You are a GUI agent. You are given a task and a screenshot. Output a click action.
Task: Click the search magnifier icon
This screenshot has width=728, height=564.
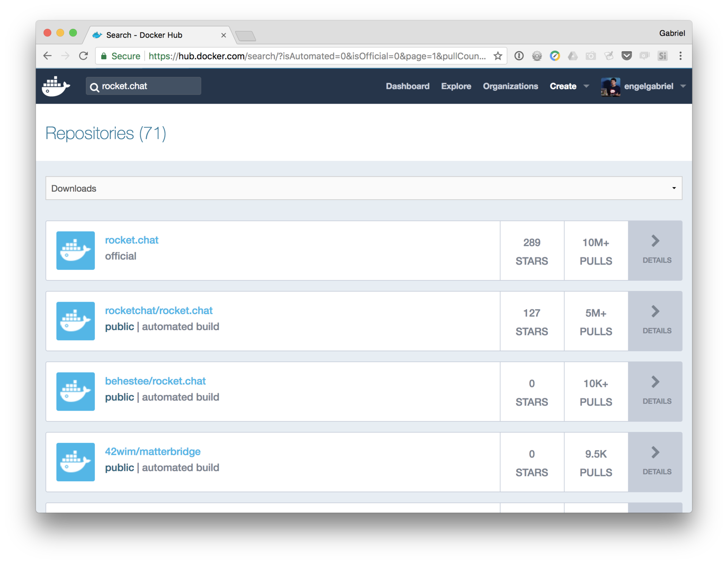point(94,87)
